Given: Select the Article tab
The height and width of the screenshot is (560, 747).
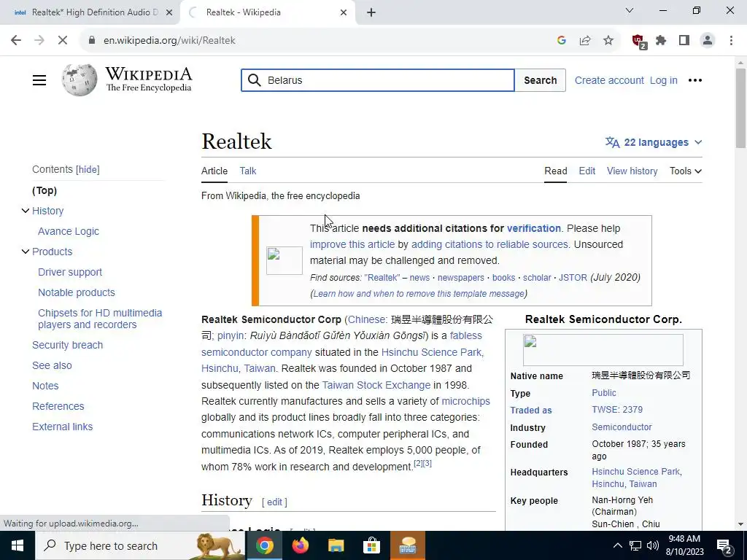Looking at the screenshot, I should click(x=214, y=171).
